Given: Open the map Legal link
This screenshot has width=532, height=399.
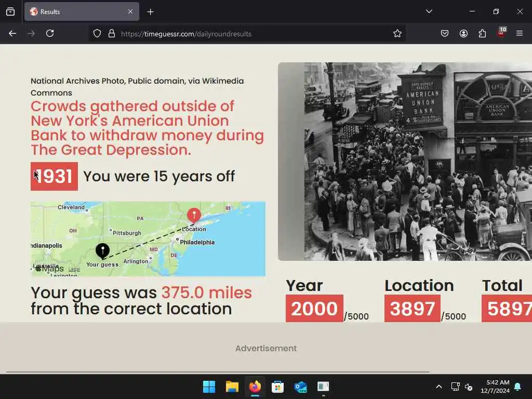Looking at the screenshot, I should click(x=74, y=270).
